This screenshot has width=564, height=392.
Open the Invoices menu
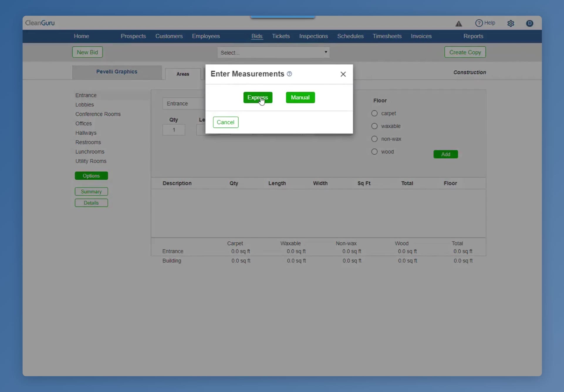(421, 36)
